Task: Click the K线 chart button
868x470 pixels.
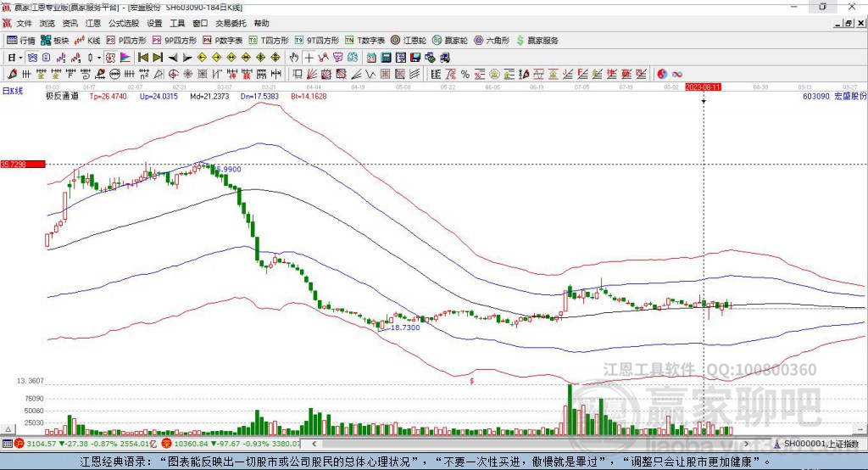Action: point(87,41)
